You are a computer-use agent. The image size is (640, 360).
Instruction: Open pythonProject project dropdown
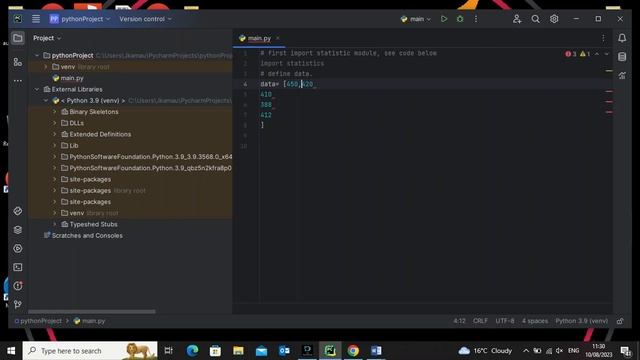(80, 19)
